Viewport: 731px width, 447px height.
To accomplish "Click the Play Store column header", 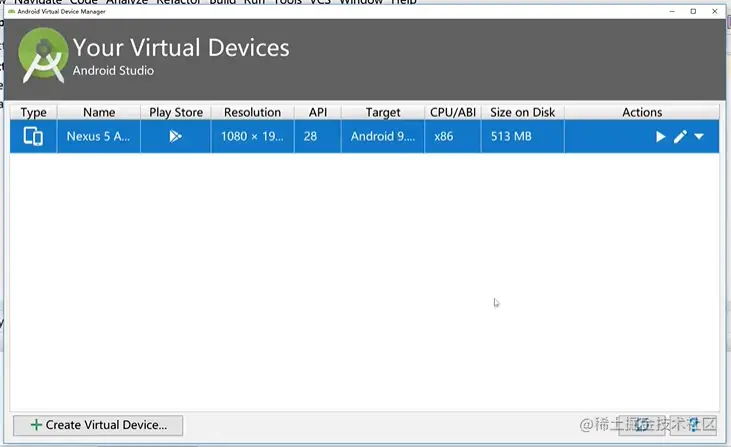I will coord(176,112).
